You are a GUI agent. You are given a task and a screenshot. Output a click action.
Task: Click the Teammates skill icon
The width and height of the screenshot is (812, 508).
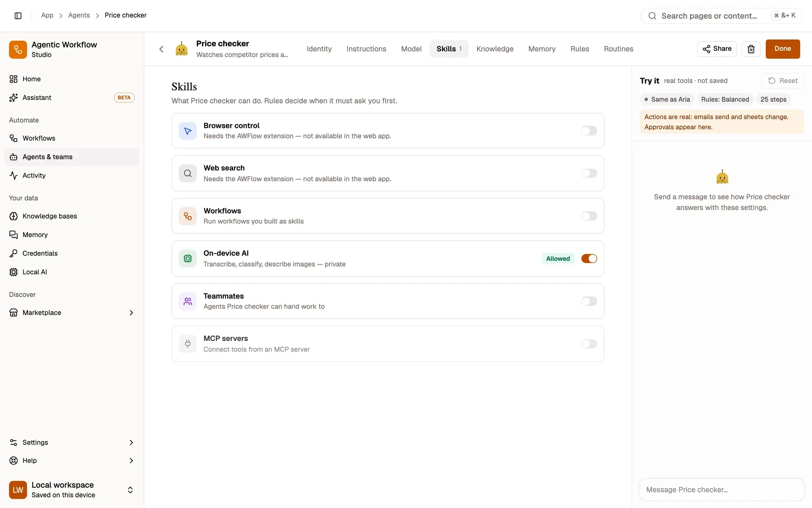tap(188, 301)
